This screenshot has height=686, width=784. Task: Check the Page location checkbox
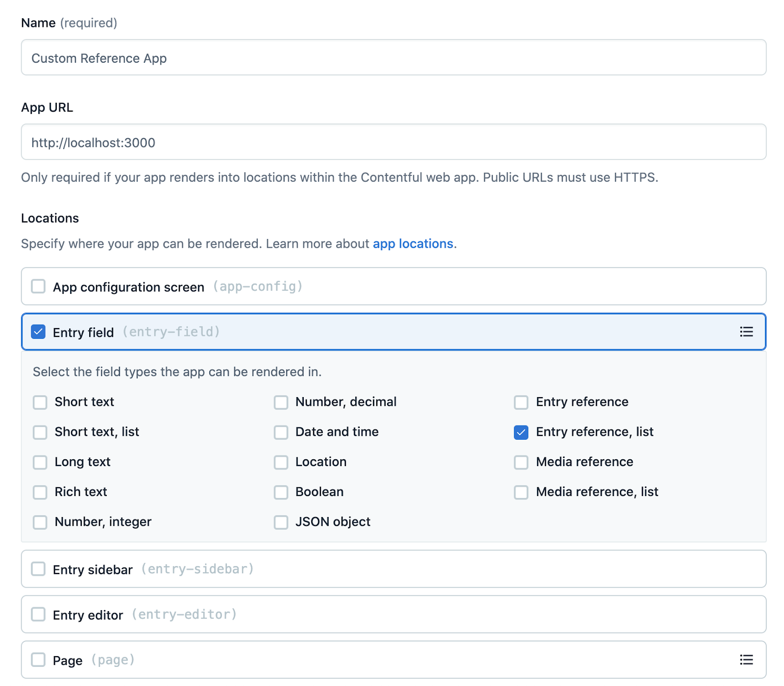coord(38,660)
